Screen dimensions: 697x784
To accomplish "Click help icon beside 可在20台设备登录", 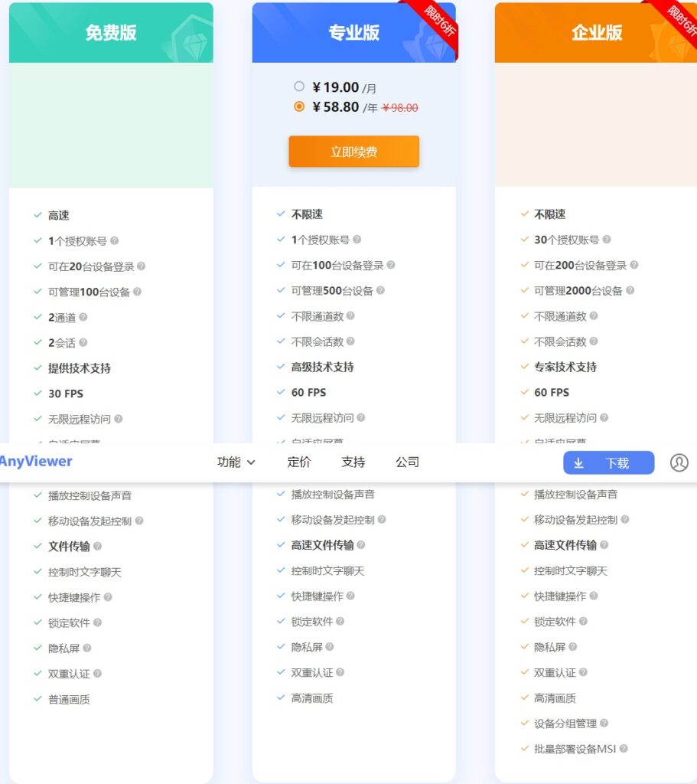I will tap(142, 266).
